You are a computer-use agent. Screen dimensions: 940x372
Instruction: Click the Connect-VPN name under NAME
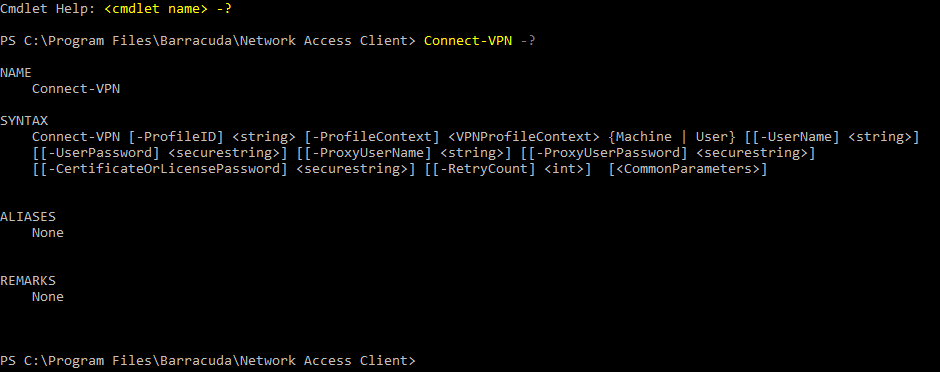76,89
